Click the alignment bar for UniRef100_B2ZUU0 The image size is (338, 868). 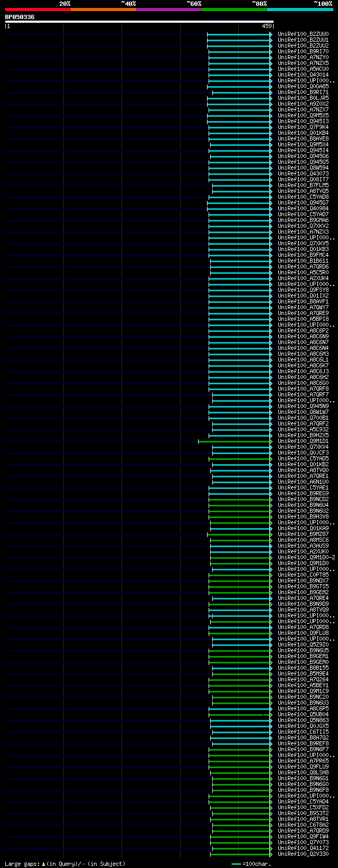[239, 34]
